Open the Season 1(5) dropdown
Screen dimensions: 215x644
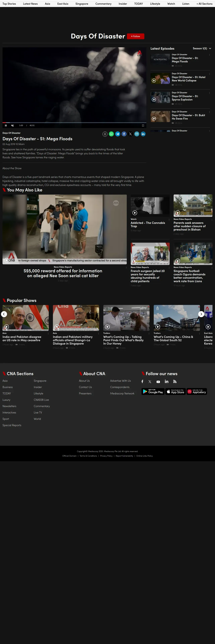(202, 48)
